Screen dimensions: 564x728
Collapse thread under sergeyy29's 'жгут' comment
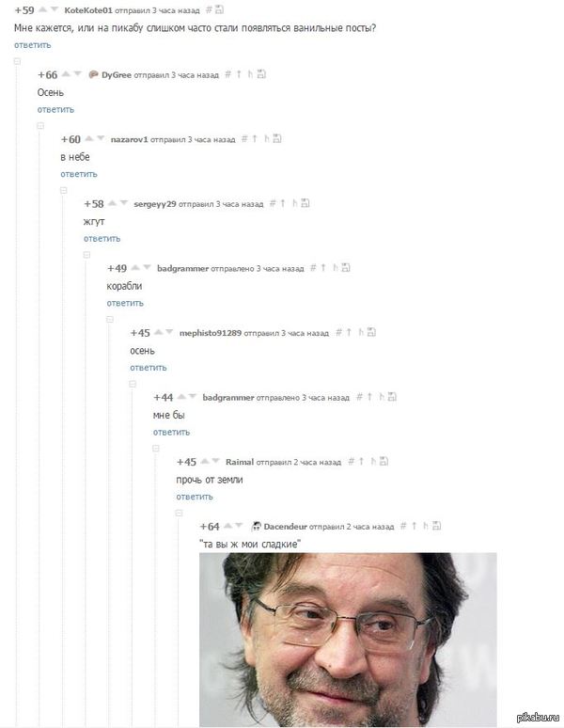coord(86,255)
